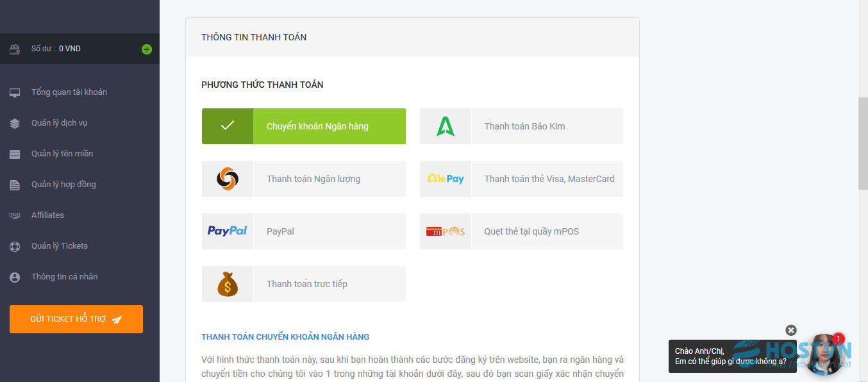Click the mPOS logo
The image size is (868, 382).
point(446,231)
